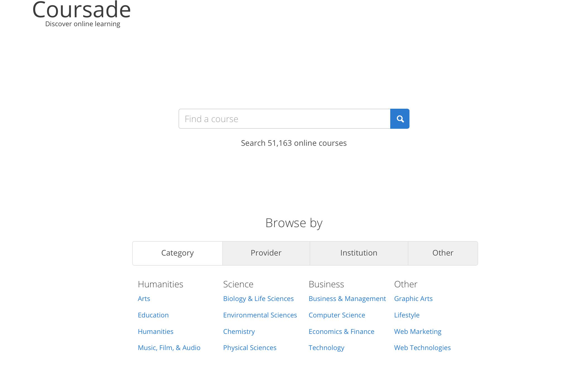
Task: Browse Music, Film, & Audio courses
Action: click(169, 348)
